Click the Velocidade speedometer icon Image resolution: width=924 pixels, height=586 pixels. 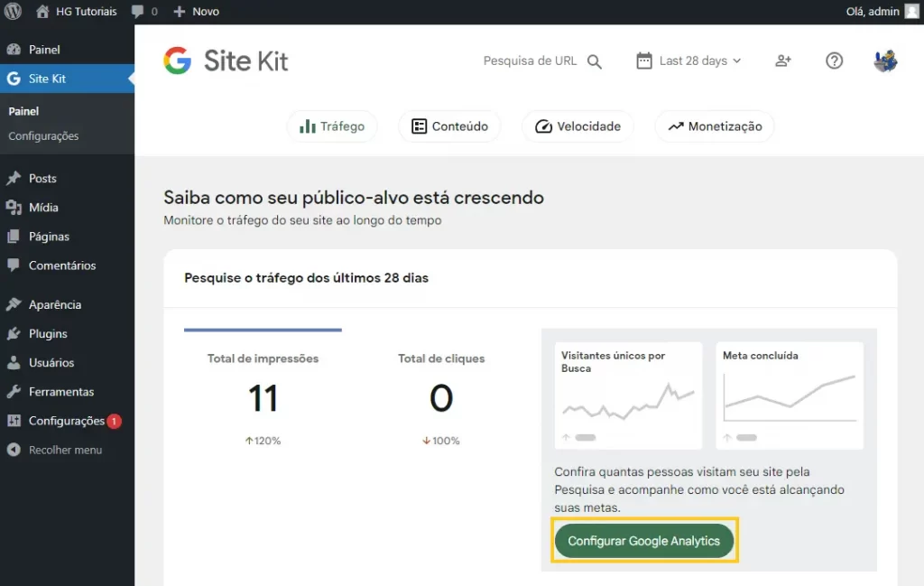(543, 126)
